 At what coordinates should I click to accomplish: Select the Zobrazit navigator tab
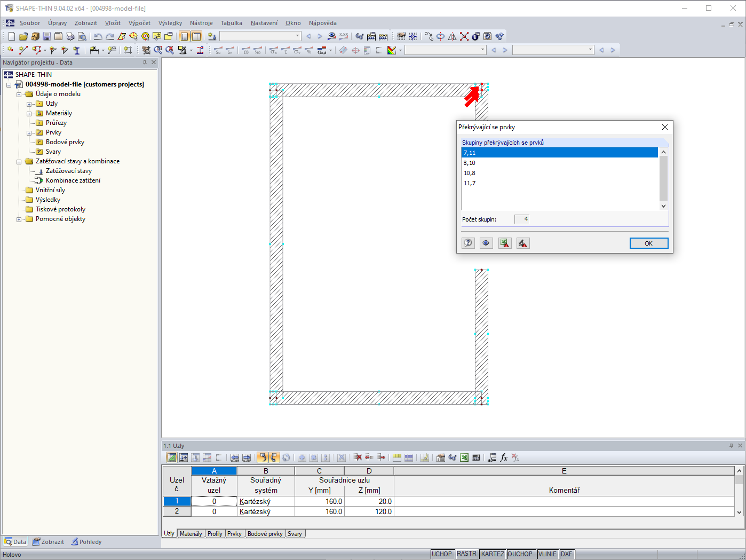coord(48,542)
